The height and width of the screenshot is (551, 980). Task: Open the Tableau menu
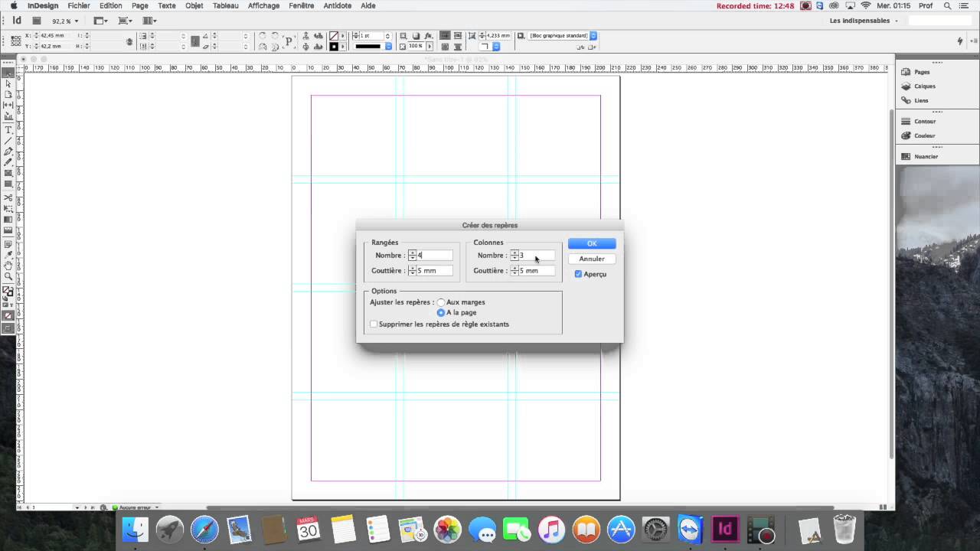225,5
